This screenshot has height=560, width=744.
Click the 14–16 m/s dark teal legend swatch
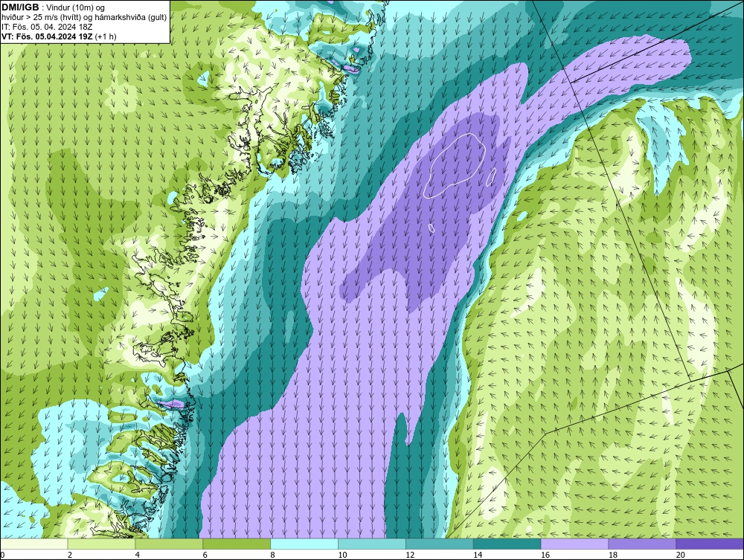507,544
